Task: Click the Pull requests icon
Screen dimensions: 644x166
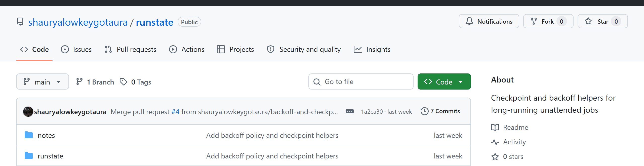Action: pyautogui.click(x=108, y=49)
